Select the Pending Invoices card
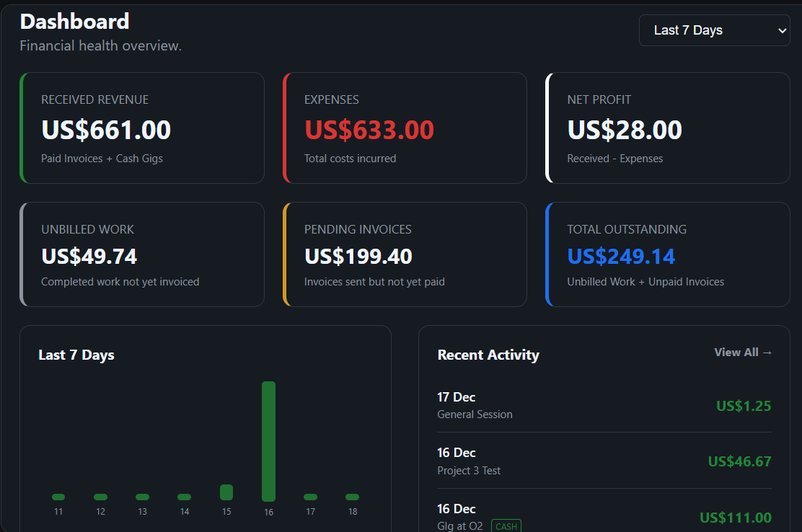 point(405,254)
